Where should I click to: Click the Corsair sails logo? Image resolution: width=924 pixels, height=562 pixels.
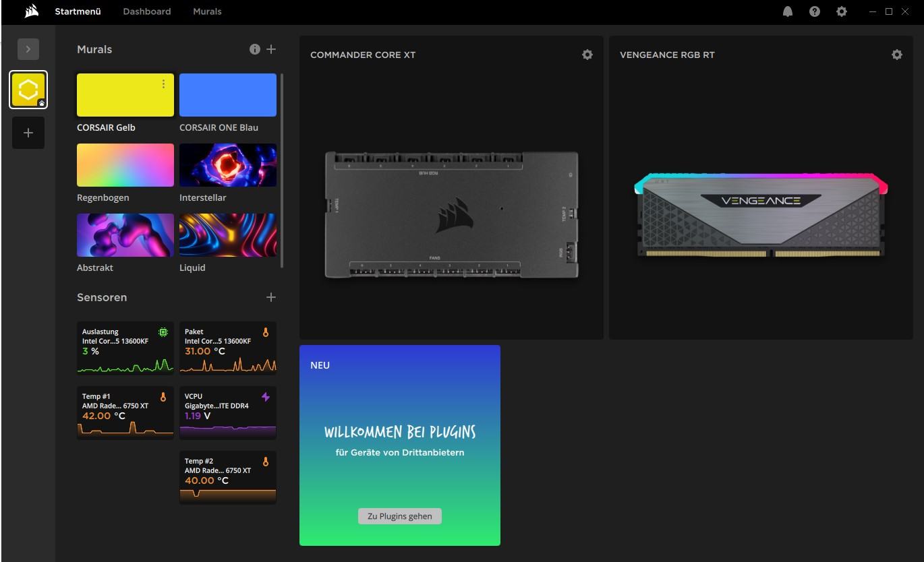coord(30,11)
